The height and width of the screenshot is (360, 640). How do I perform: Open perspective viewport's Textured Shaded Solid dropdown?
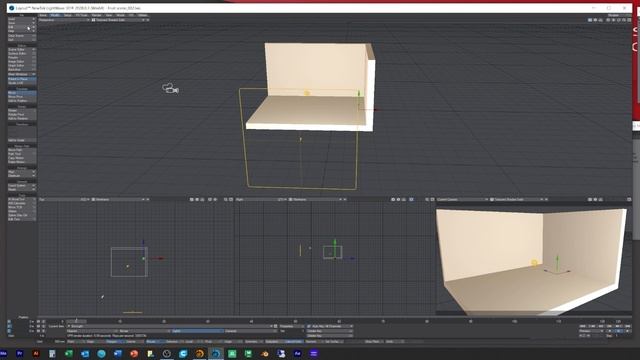[x=119, y=20]
